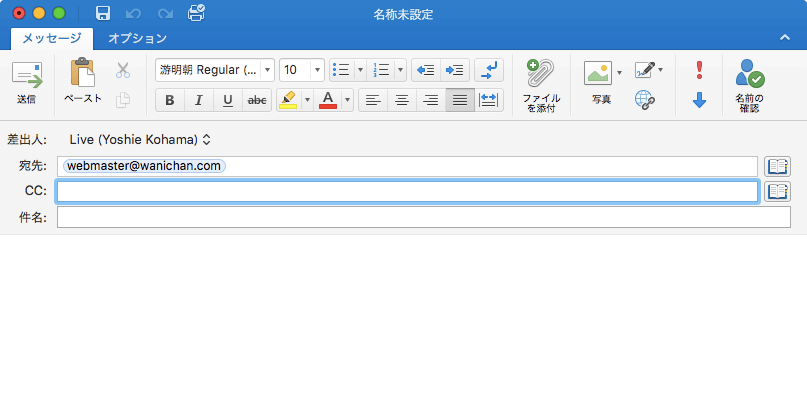
Task: Set low importance with blue arrow
Action: click(699, 99)
